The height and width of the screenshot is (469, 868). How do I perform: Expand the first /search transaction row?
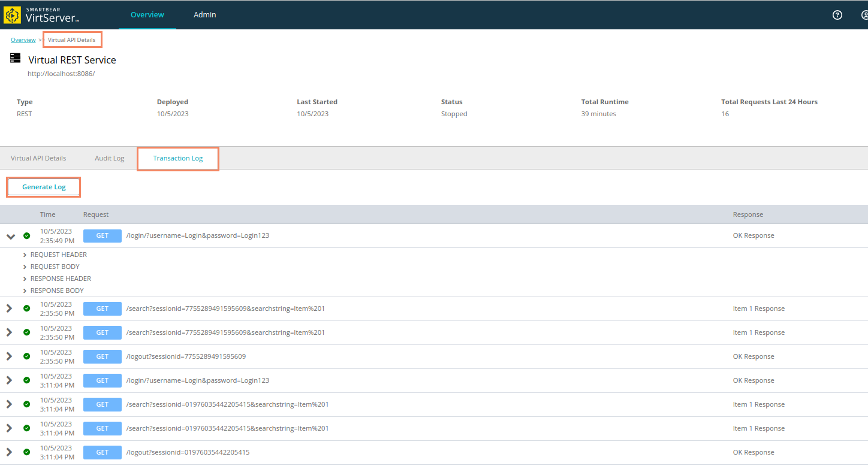pyautogui.click(x=9, y=308)
